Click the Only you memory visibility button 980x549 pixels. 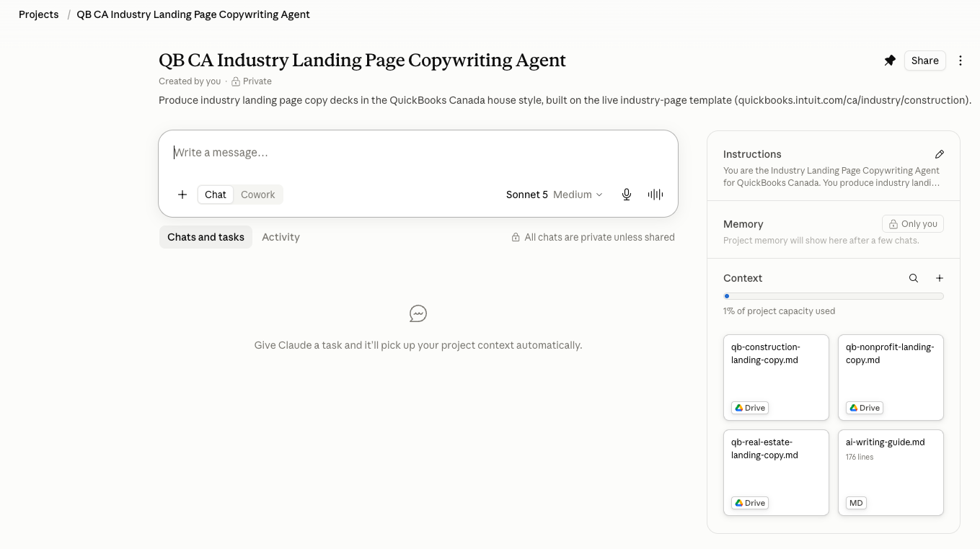click(913, 224)
